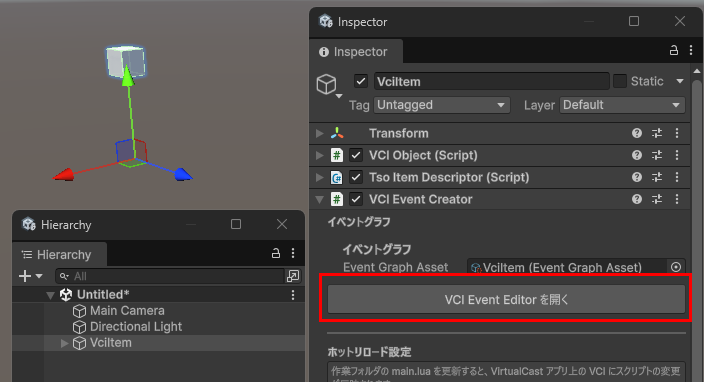Click the green Y-axis gizmo arrow
Screen dimensions: 704x382
click(128, 75)
